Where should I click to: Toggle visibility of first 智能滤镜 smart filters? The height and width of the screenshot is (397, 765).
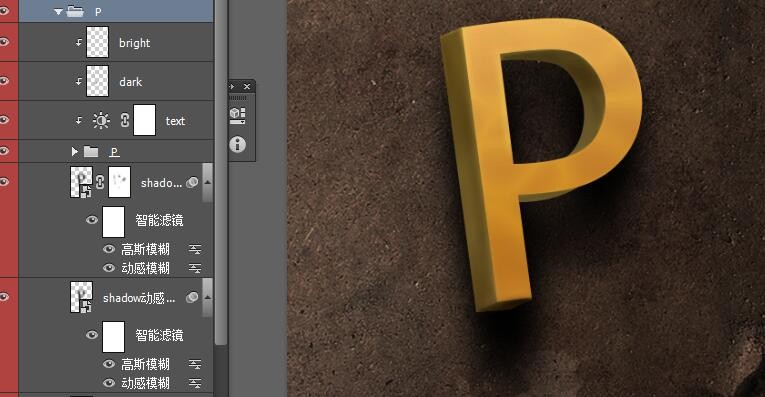tap(92, 220)
